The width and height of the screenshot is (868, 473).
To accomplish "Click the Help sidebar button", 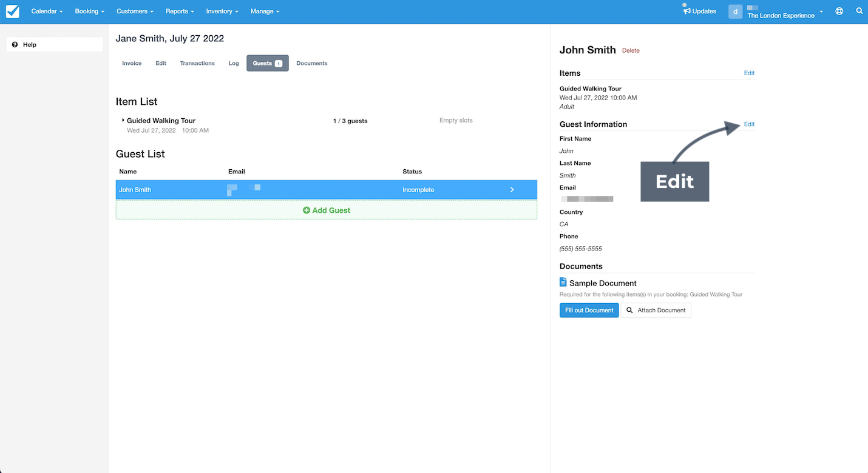I will 55,45.
